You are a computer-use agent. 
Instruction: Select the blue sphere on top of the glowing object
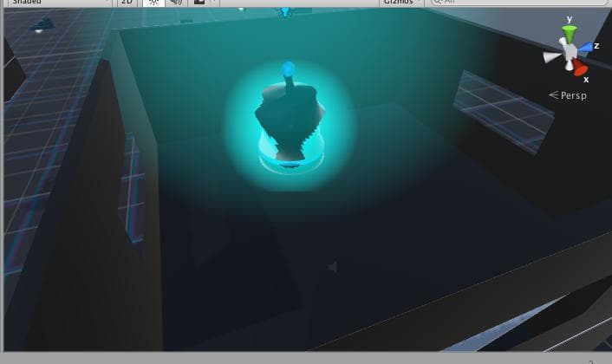tap(289, 69)
